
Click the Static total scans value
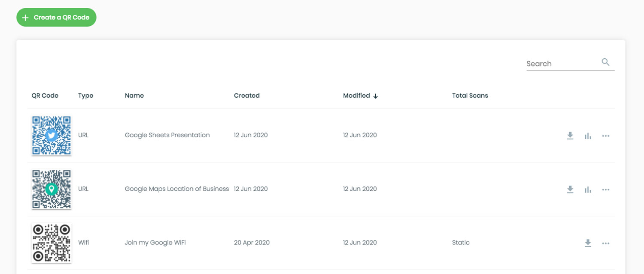pos(461,242)
